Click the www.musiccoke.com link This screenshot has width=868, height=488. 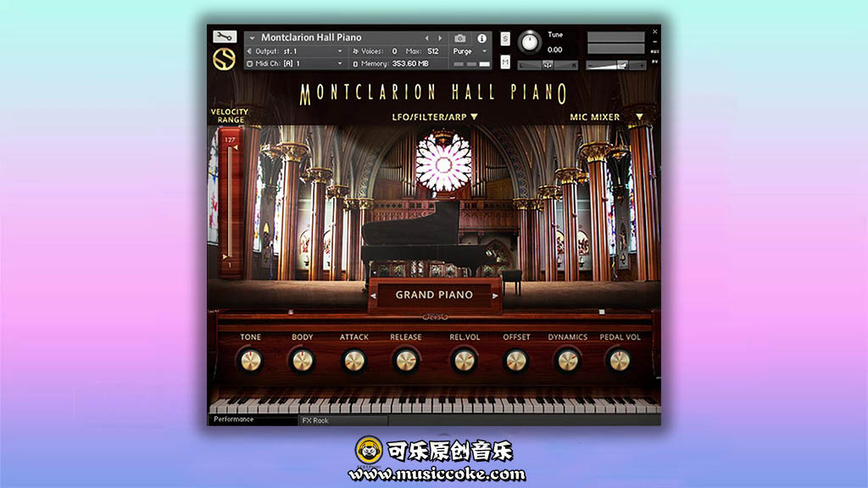437,474
